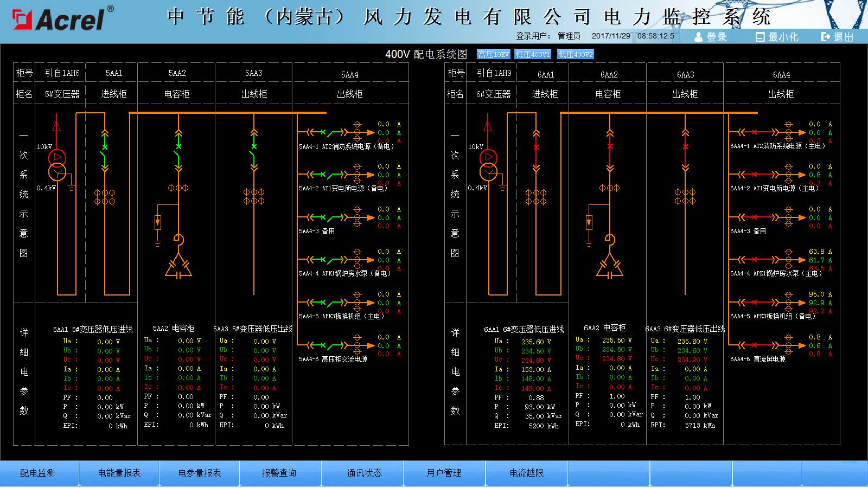The height and width of the screenshot is (488, 868).
Task: Click the 6AA2 capacitor cabinet breaker
Action: coord(610,151)
